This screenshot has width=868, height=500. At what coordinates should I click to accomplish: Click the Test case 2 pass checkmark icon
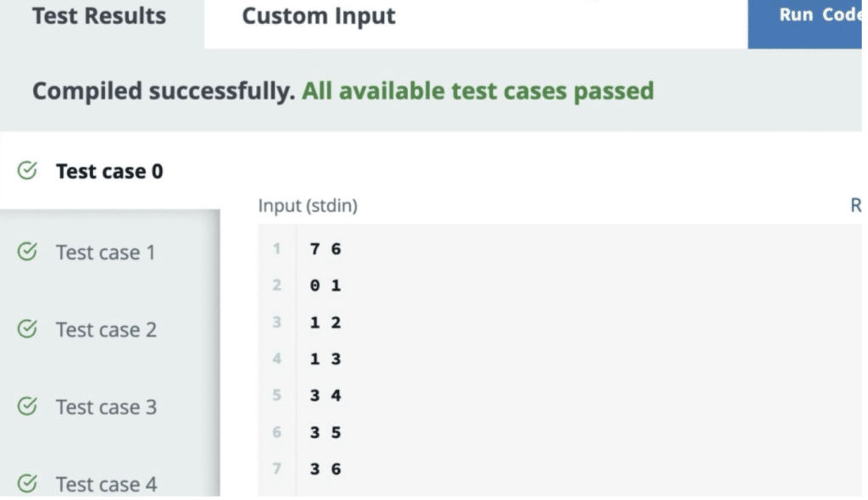(x=27, y=329)
